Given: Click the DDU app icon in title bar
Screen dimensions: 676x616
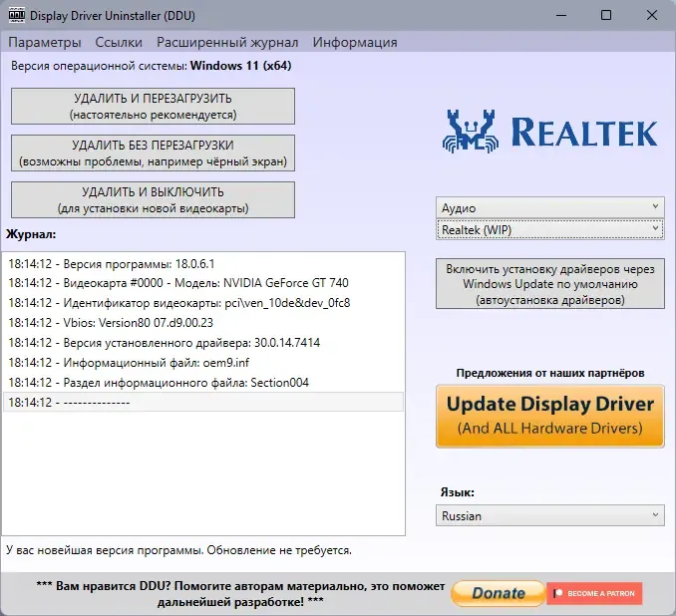Looking at the screenshot, I should [17, 15].
